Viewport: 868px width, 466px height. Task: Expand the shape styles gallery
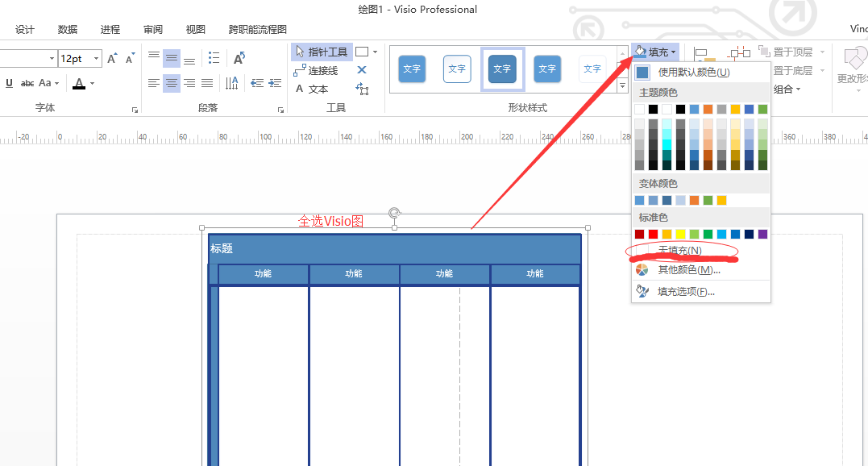[x=623, y=85]
